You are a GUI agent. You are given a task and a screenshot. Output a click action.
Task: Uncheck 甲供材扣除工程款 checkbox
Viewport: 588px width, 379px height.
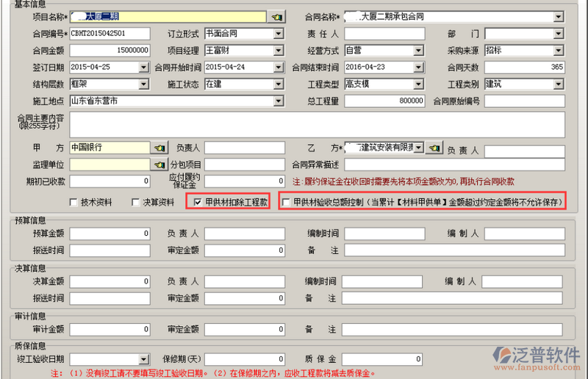pyautogui.click(x=198, y=202)
